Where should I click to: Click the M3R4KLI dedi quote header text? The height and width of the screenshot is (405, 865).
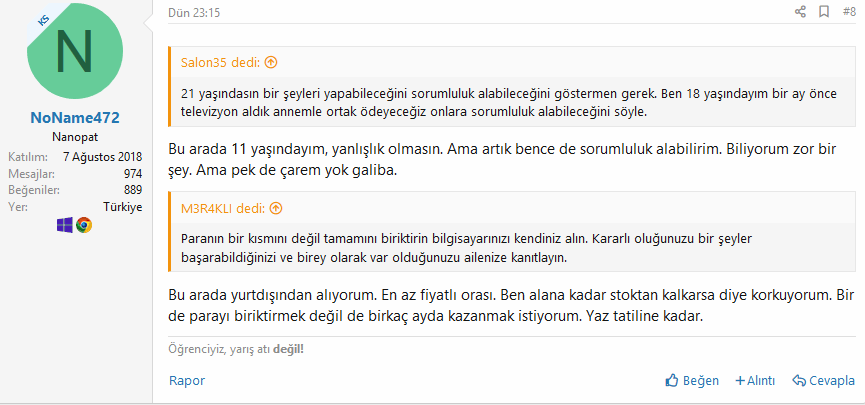[223, 208]
